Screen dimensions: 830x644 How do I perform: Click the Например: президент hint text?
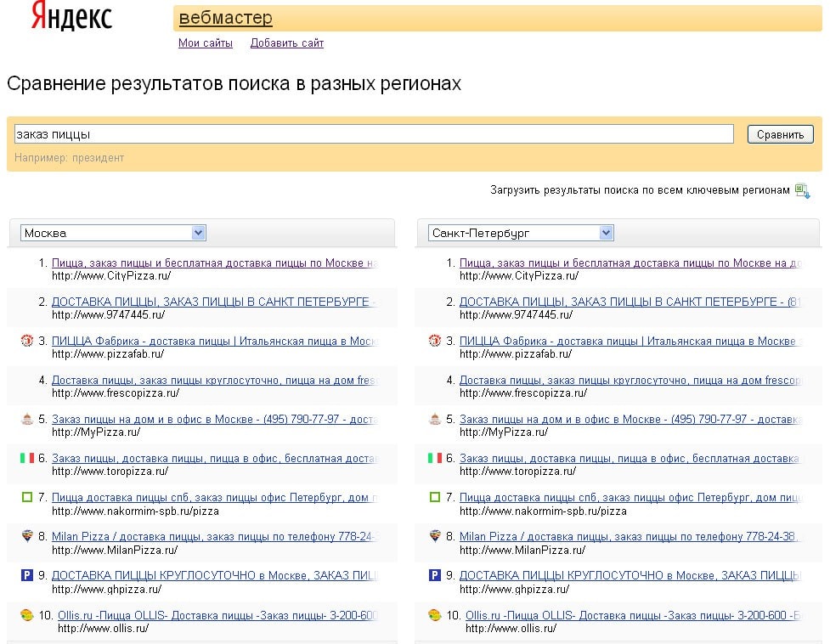coord(70,158)
